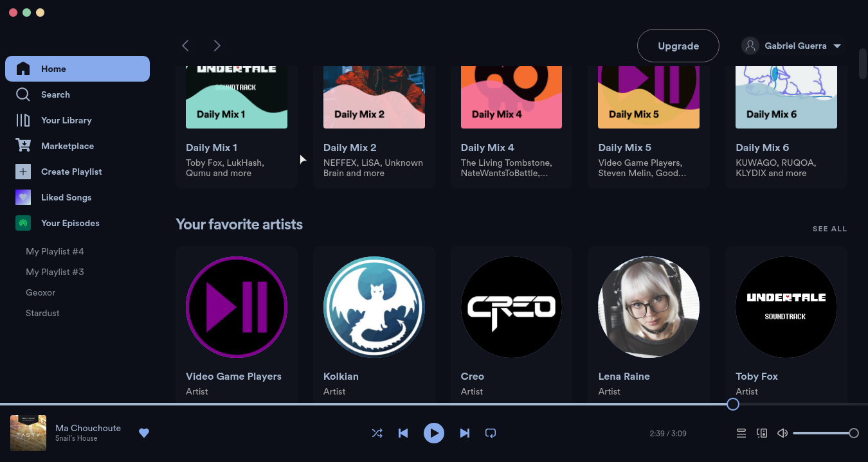This screenshot has width=868, height=462.
Task: Open the Lena Raine artist image
Action: 649,307
